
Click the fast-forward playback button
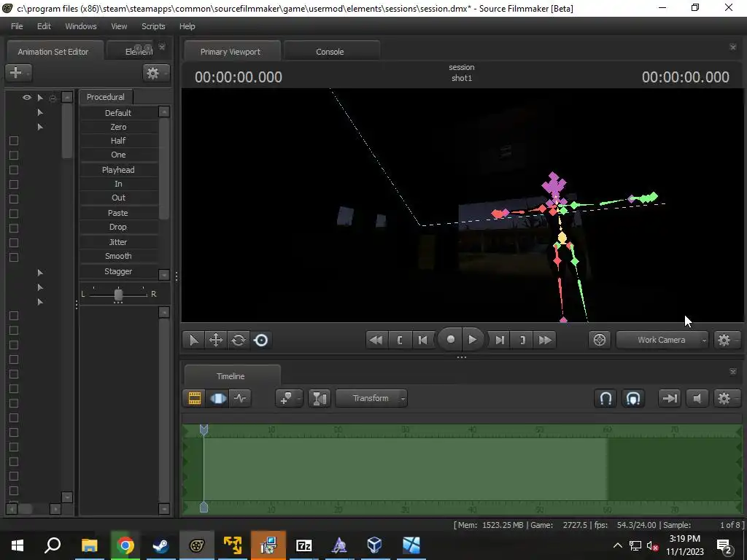coord(545,340)
